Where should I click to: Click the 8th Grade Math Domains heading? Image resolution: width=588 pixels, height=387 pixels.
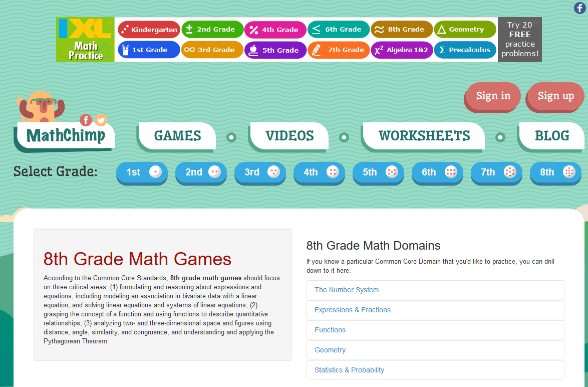373,246
